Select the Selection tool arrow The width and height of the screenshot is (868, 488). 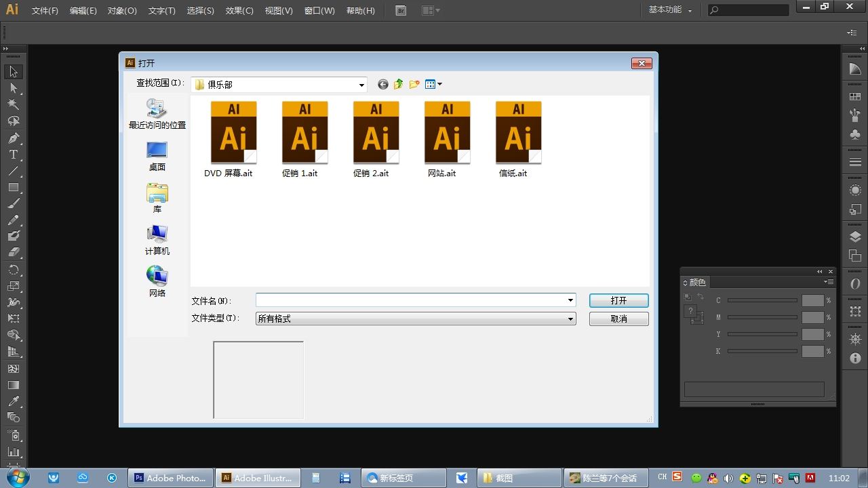pos(14,72)
